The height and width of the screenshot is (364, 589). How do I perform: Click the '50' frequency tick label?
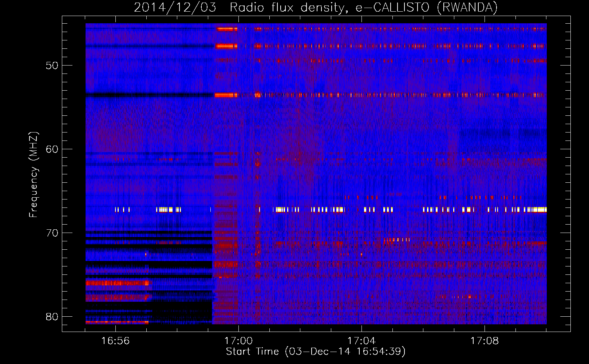(x=52, y=66)
